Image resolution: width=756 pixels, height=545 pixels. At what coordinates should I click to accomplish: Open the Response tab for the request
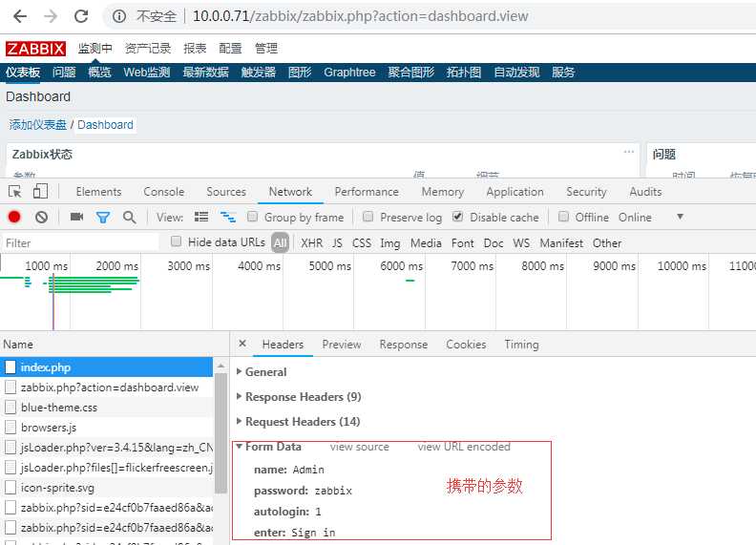click(x=403, y=345)
